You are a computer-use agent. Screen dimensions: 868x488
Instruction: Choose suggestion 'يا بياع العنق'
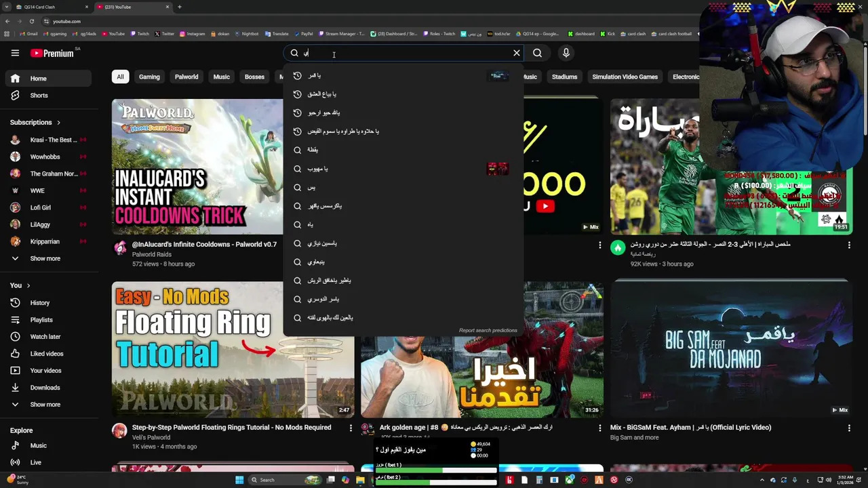point(403,94)
